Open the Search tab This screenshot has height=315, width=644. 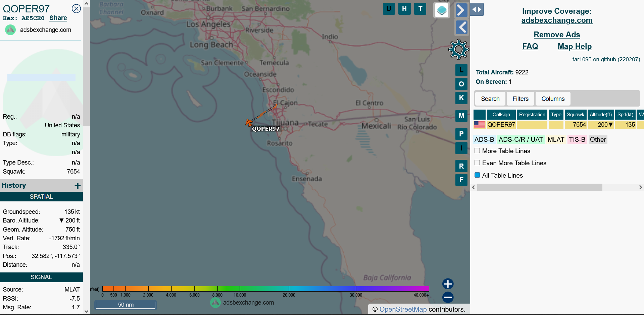(x=490, y=99)
